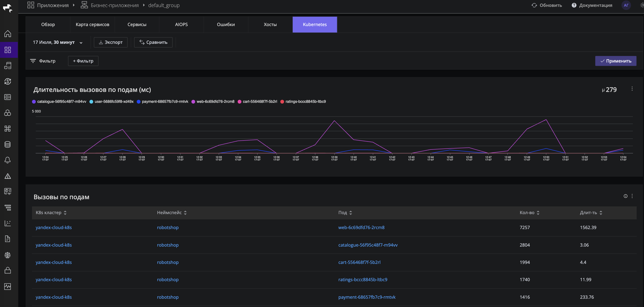Expand the 17 Июля, 30 минут date dropdown
644x307 pixels.
pyautogui.click(x=58, y=42)
